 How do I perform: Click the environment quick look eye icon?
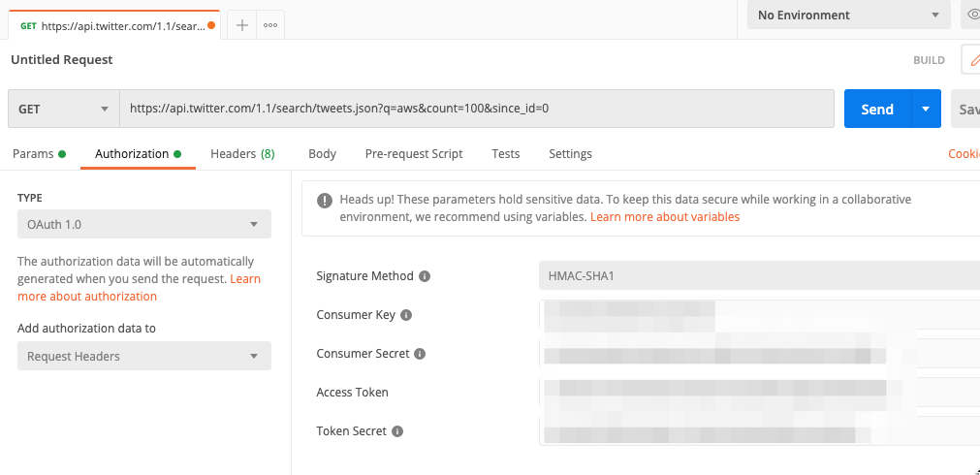tap(972, 15)
